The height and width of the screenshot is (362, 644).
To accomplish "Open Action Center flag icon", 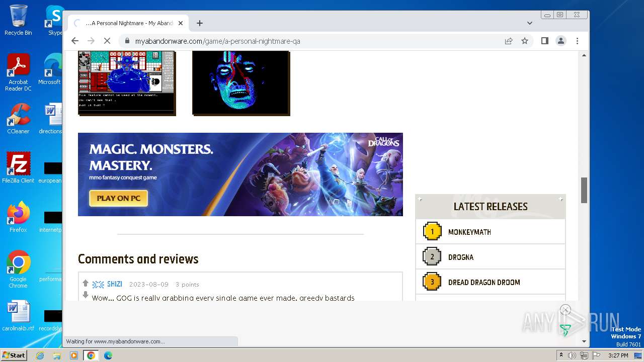I will (x=595, y=355).
